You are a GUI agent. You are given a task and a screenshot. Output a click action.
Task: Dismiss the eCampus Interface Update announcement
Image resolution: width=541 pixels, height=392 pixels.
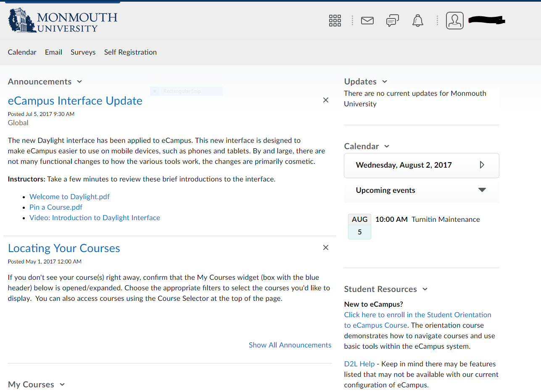pyautogui.click(x=325, y=100)
